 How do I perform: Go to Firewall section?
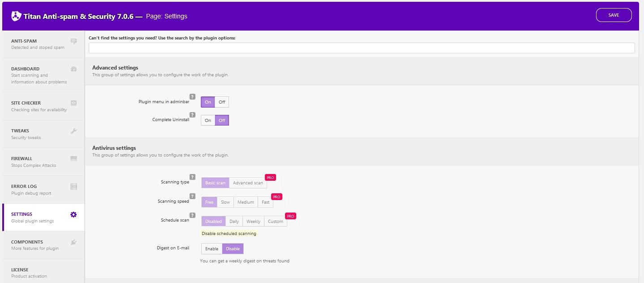[x=43, y=162]
